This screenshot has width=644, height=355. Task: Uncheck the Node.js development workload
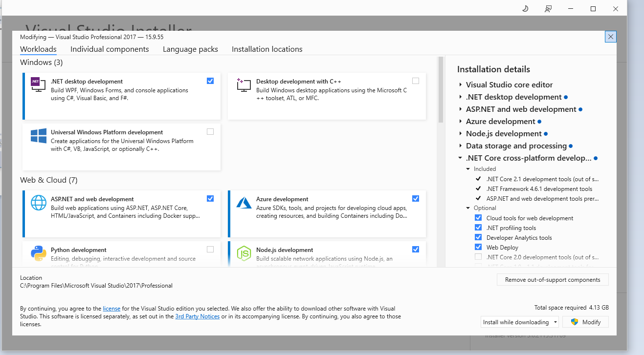click(x=416, y=249)
